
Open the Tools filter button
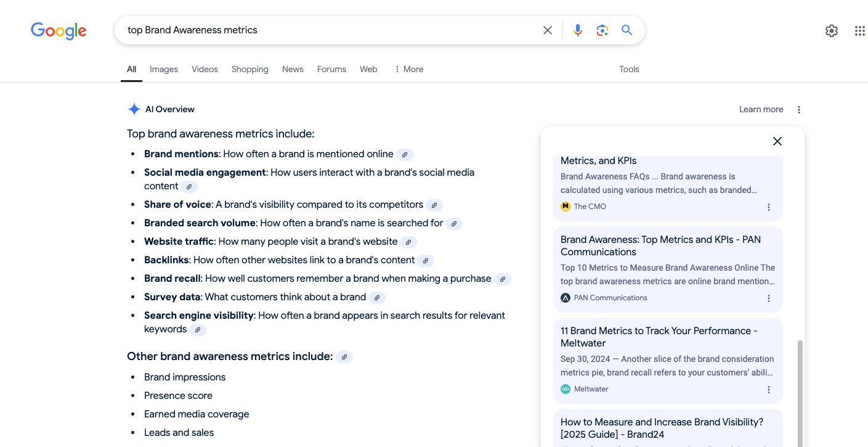pos(629,69)
